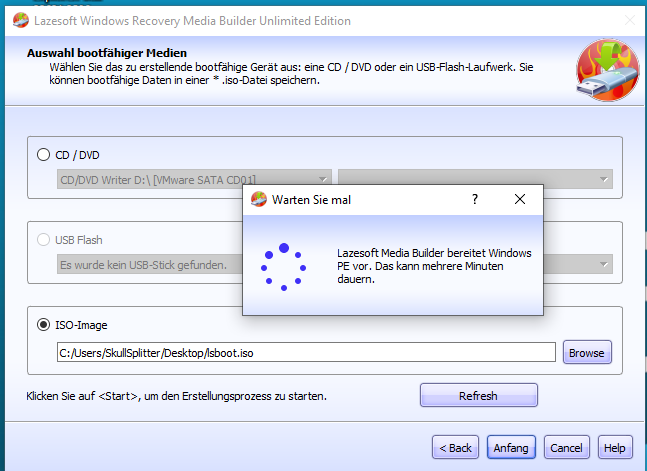
Task: Click the window title 'Lazesoft Windows Recovery Media Builder'
Action: tap(192, 21)
